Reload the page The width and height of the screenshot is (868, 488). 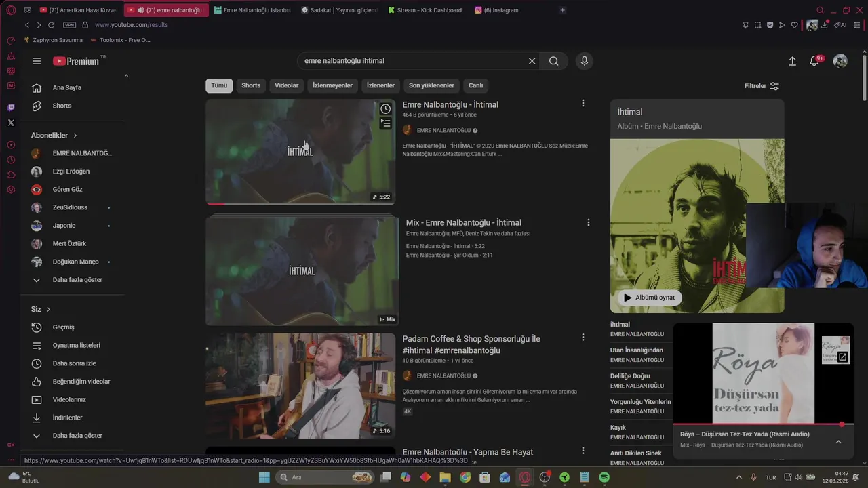coord(51,25)
